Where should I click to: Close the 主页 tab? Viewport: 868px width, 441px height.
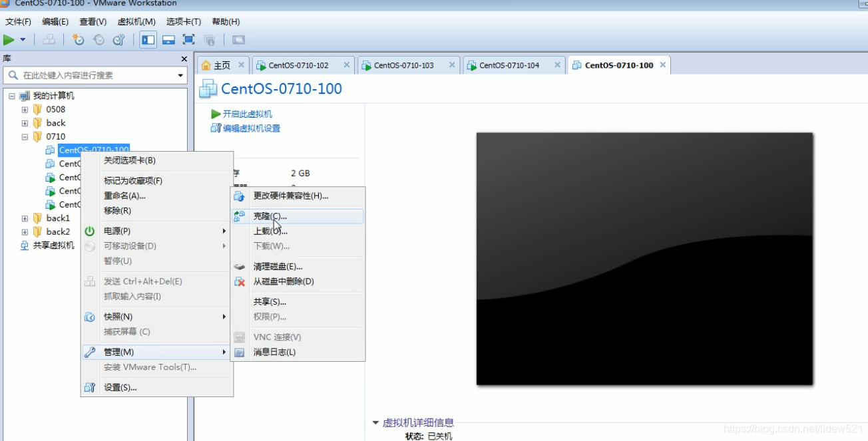coord(241,65)
